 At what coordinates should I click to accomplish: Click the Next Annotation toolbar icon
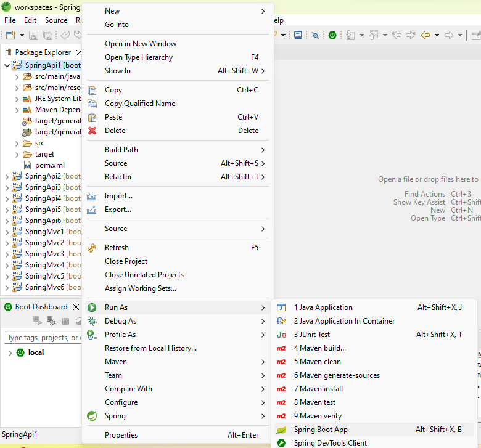[350, 35]
